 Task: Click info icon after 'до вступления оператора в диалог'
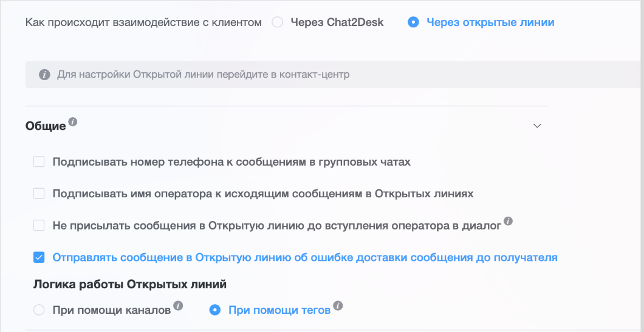pos(509,222)
